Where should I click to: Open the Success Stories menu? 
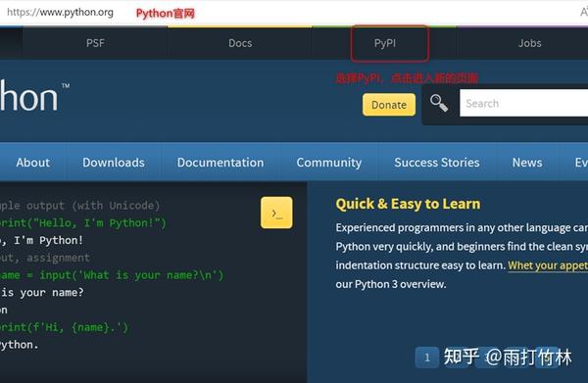(437, 163)
